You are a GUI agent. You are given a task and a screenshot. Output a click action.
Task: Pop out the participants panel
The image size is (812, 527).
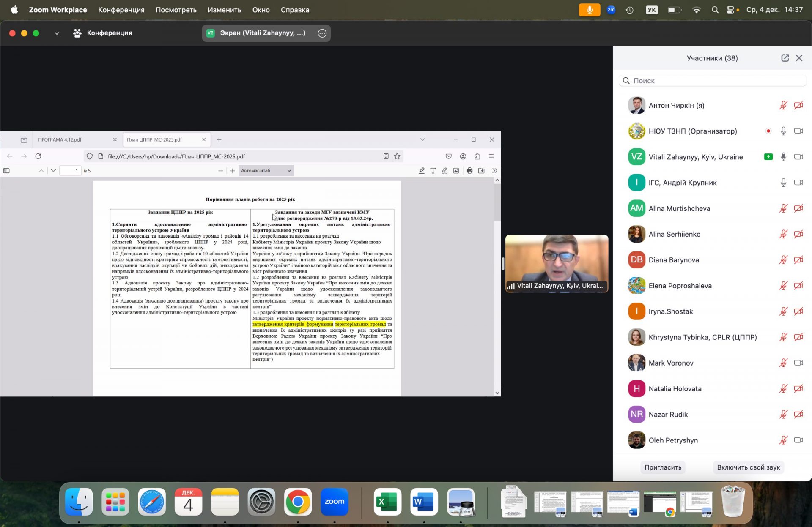(x=785, y=58)
